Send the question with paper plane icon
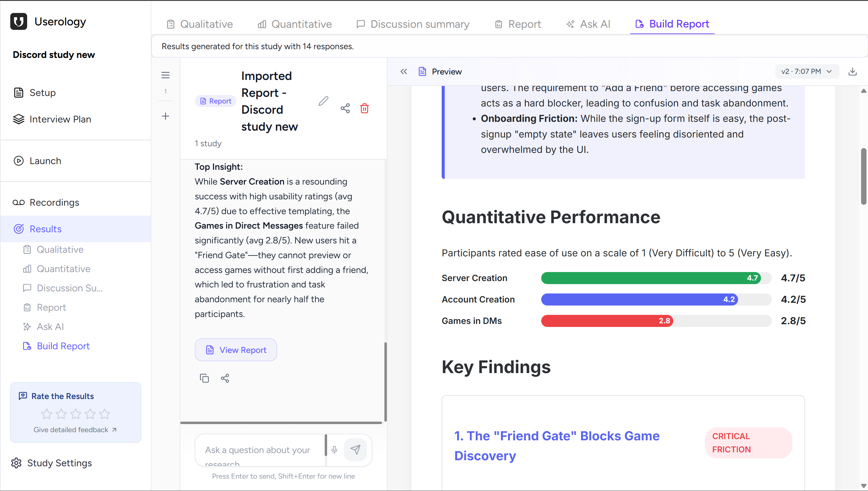The height and width of the screenshot is (491, 868). 355,449
